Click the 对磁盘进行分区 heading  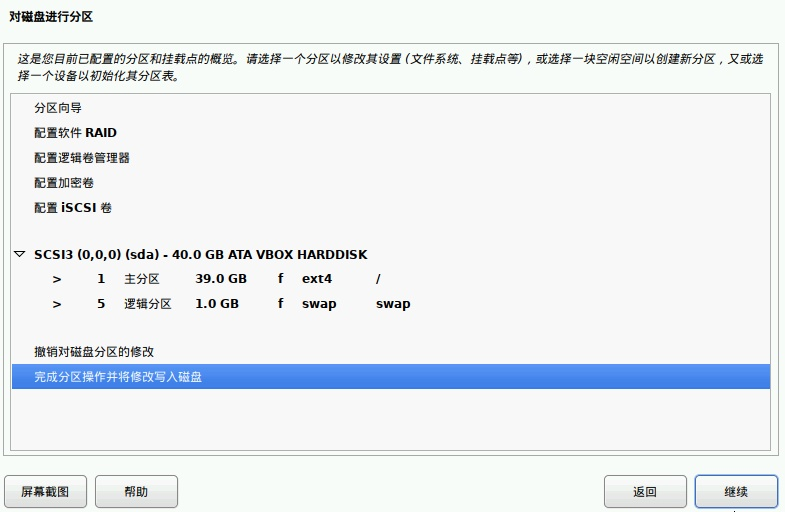[x=51, y=17]
